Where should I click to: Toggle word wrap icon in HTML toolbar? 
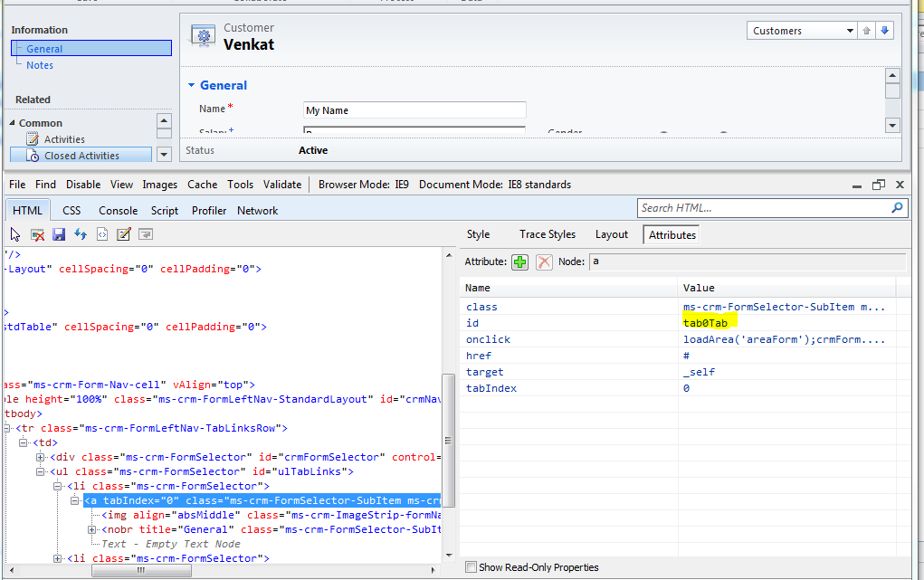click(x=146, y=234)
